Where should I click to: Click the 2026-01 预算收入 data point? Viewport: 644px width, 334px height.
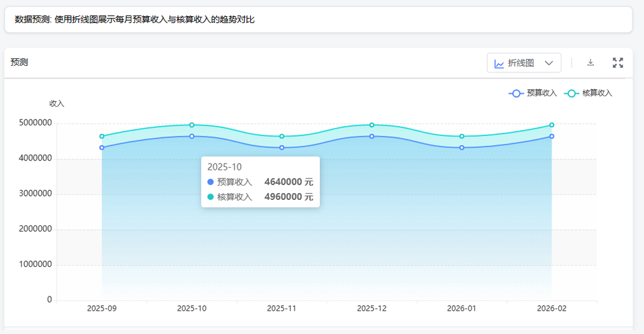(462, 148)
